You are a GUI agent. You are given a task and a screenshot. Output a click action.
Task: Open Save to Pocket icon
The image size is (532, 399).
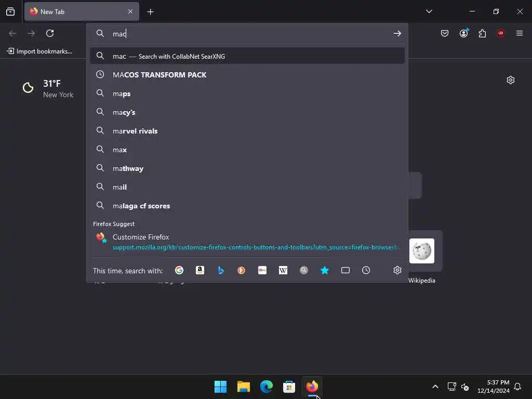(445, 33)
